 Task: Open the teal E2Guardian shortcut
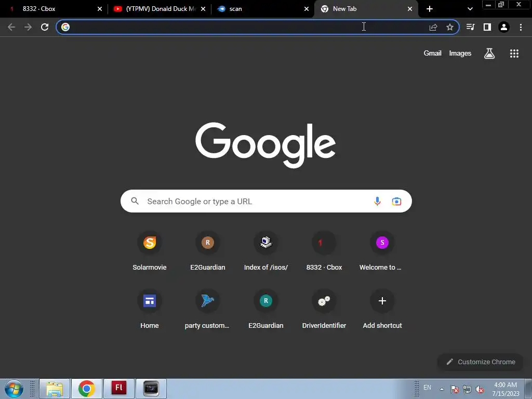(266, 309)
